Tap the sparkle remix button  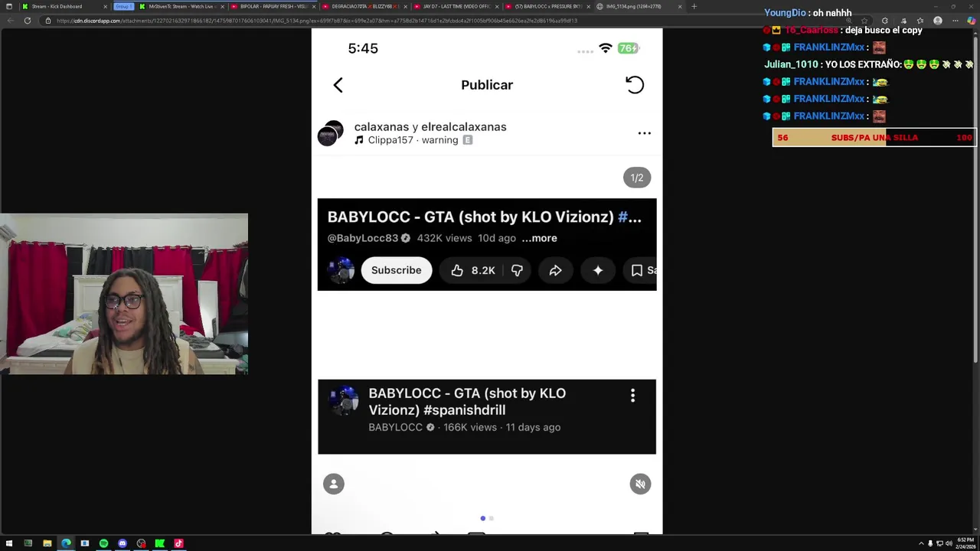click(598, 270)
